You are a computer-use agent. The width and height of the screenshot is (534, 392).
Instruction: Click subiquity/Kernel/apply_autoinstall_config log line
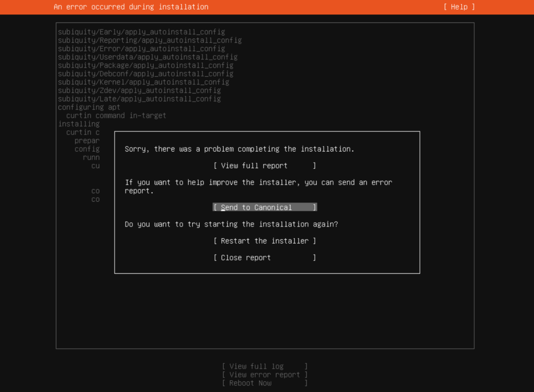[x=143, y=82]
